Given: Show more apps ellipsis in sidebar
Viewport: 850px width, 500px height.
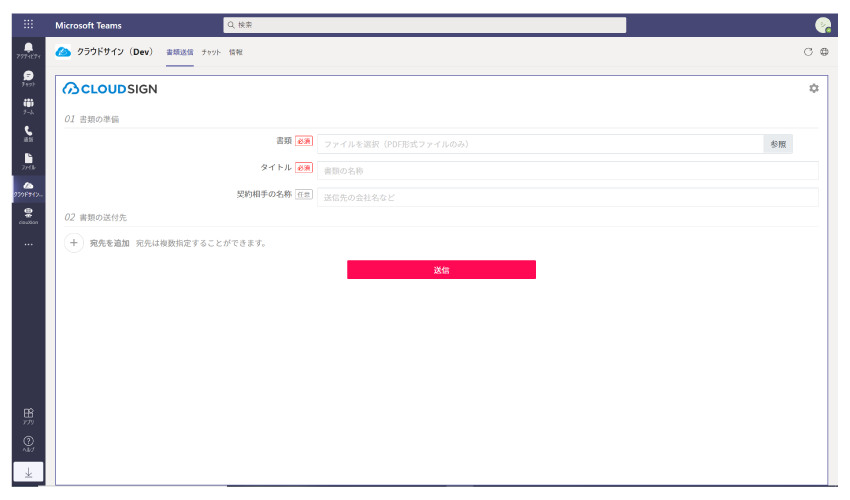Looking at the screenshot, I should pyautogui.click(x=28, y=245).
